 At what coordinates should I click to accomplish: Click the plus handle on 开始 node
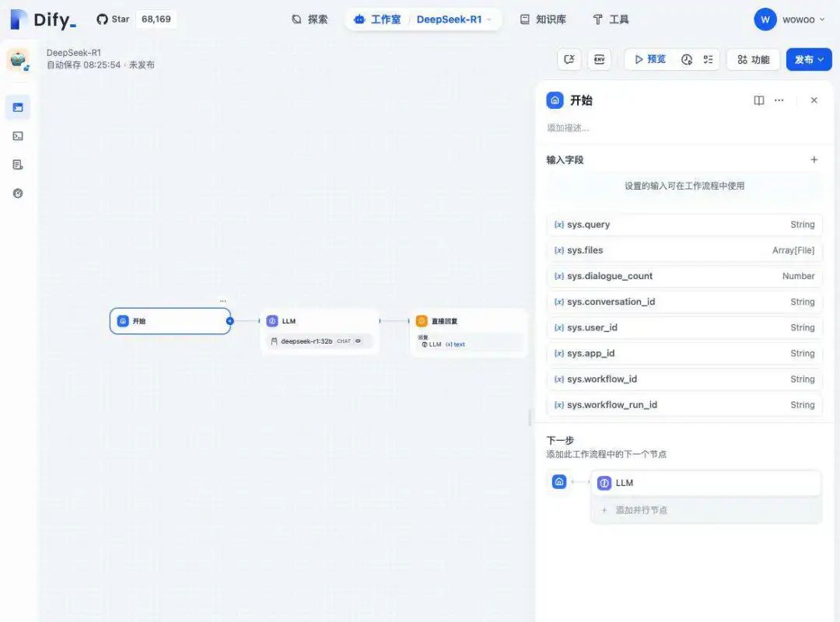(x=229, y=321)
